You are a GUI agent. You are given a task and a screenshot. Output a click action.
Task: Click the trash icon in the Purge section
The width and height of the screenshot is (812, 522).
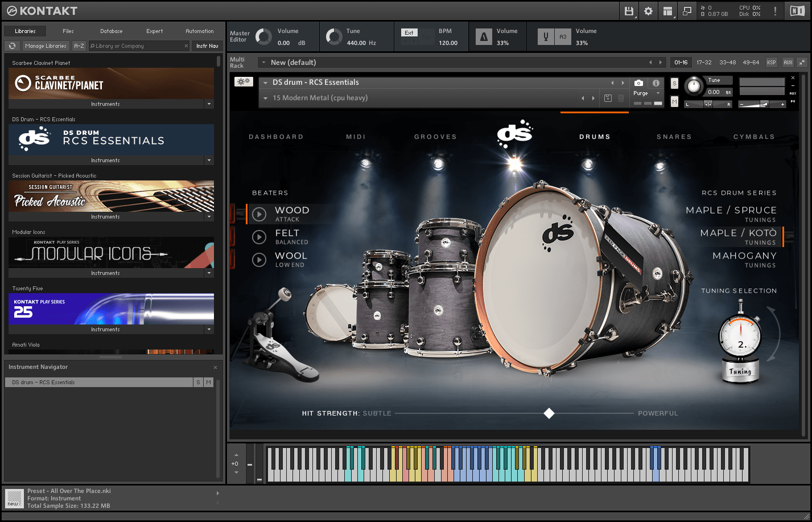coord(620,98)
